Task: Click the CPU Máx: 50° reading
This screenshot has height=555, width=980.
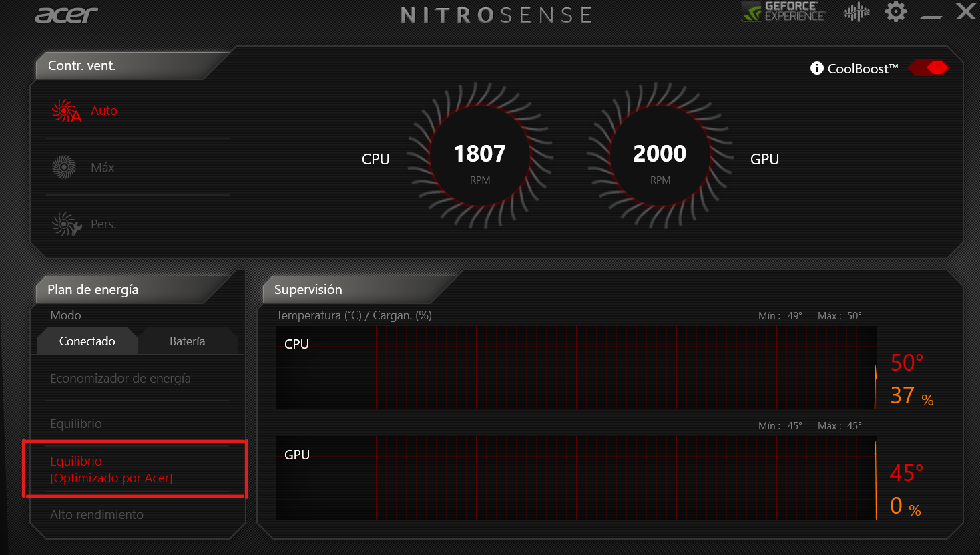Action: (840, 316)
